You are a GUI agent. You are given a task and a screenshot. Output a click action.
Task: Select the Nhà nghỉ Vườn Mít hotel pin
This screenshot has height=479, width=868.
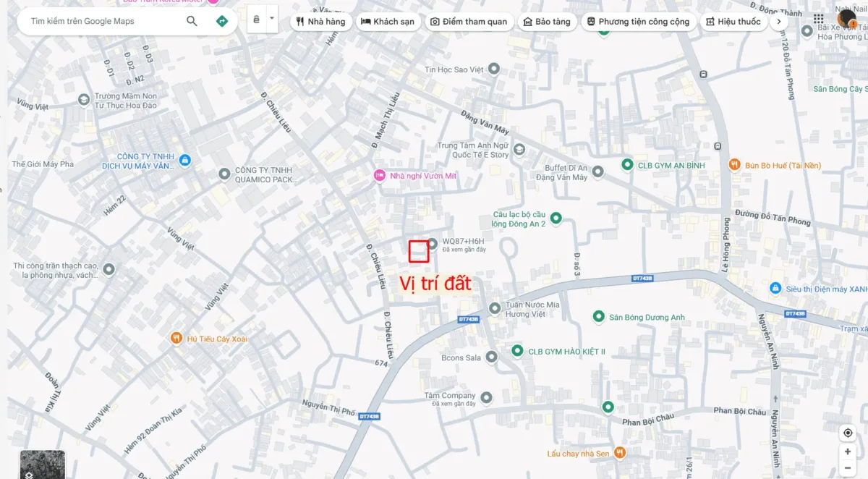379,175
